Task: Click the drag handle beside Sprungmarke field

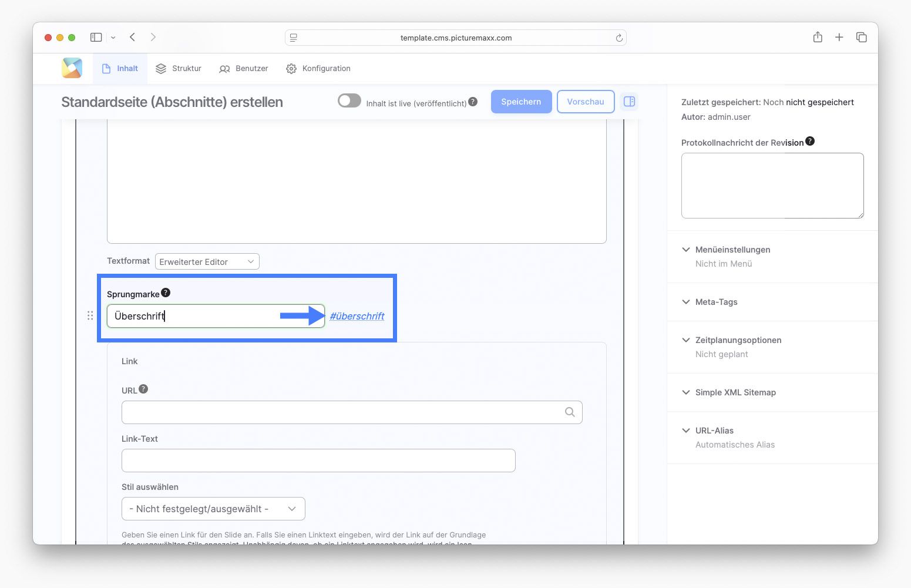Action: (x=90, y=316)
